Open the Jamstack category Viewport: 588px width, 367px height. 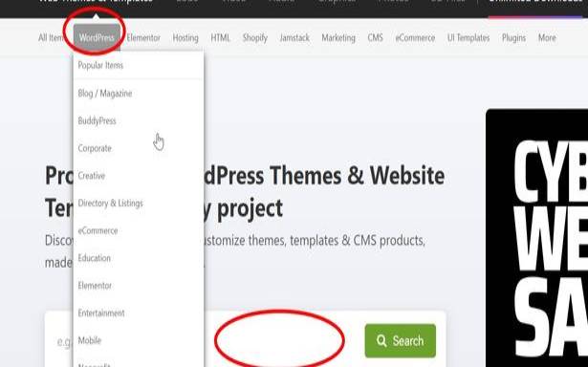(294, 38)
